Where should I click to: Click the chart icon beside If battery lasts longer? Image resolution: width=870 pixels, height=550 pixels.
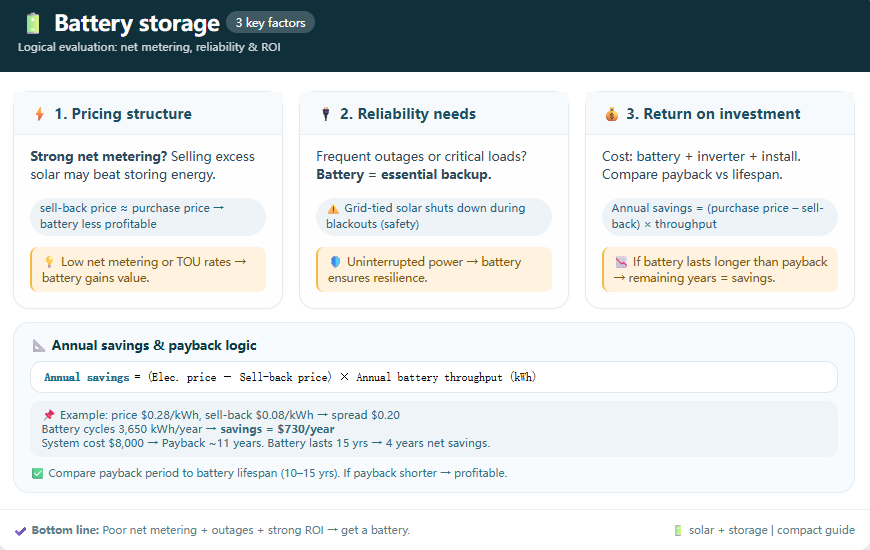pyautogui.click(x=621, y=261)
